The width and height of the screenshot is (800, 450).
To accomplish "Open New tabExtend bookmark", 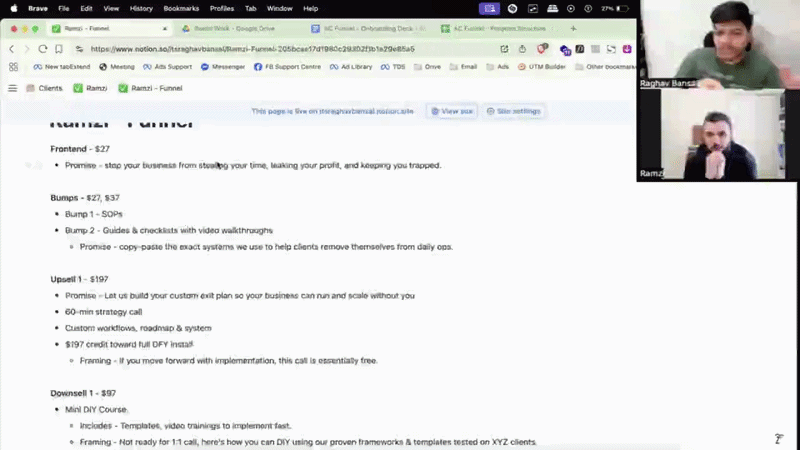I will coord(62,67).
